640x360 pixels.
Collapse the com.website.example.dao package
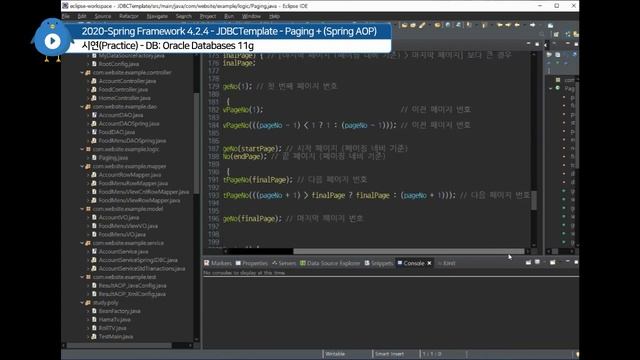pos(82,107)
